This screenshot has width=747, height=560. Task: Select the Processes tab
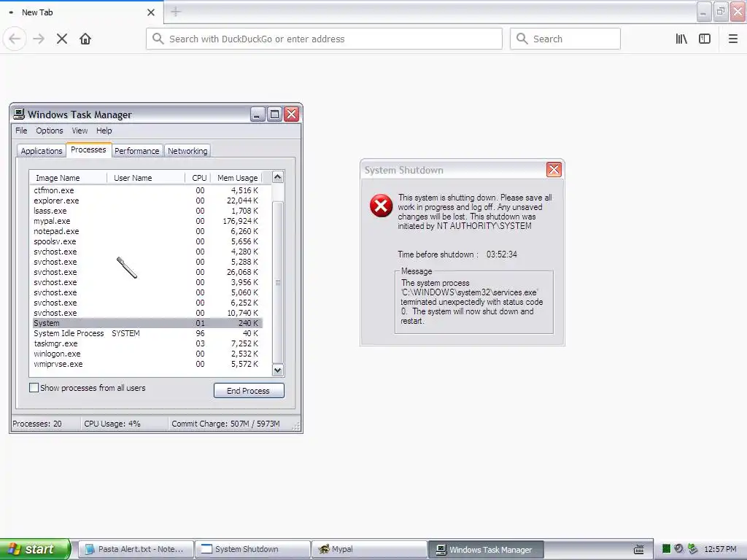click(x=88, y=149)
